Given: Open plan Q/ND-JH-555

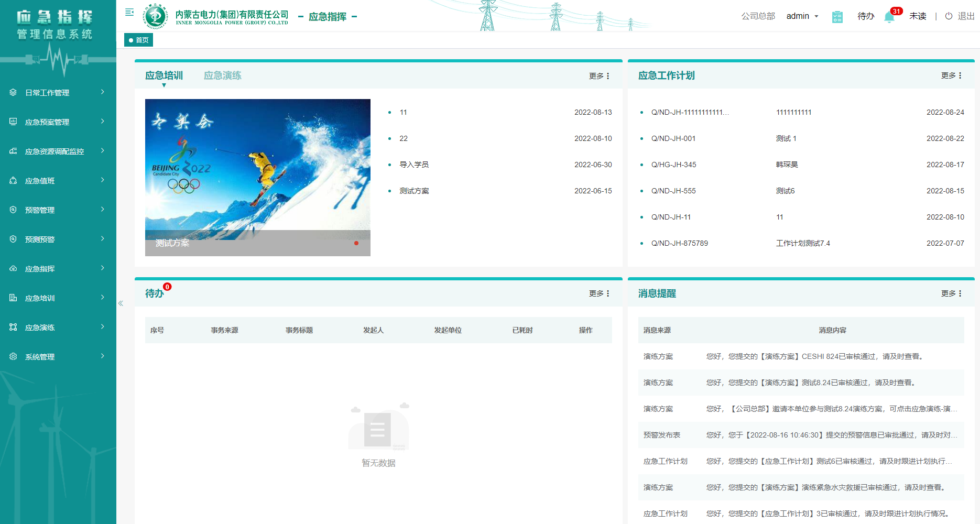Looking at the screenshot, I should click(x=673, y=191).
